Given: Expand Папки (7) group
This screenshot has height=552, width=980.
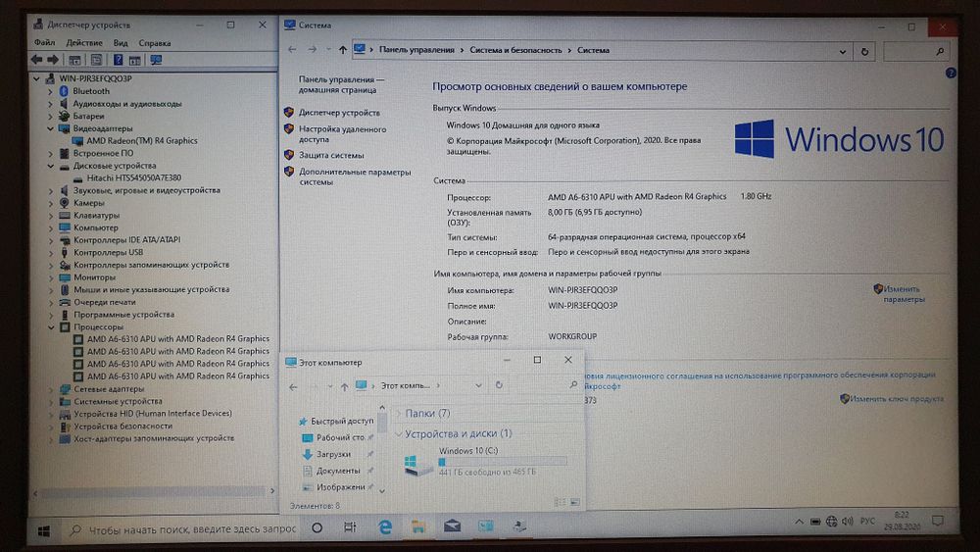Looking at the screenshot, I should coord(399,413).
